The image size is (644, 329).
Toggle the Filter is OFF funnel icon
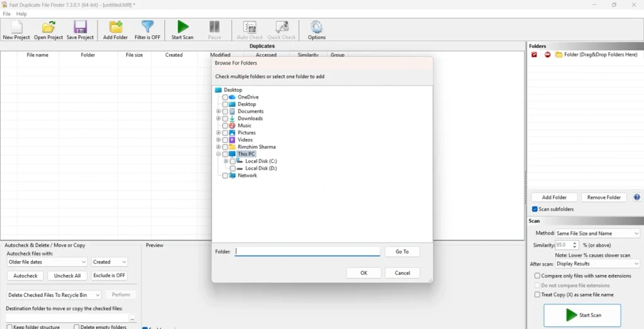point(147,27)
